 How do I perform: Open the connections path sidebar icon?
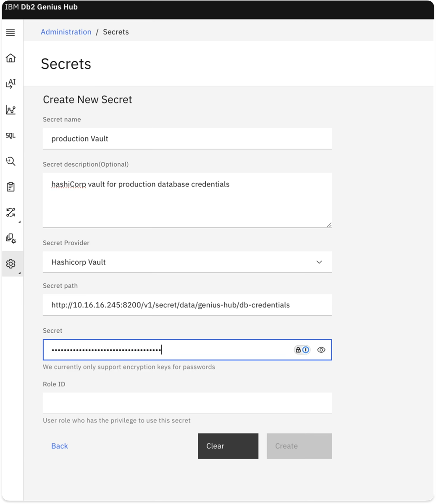click(11, 213)
